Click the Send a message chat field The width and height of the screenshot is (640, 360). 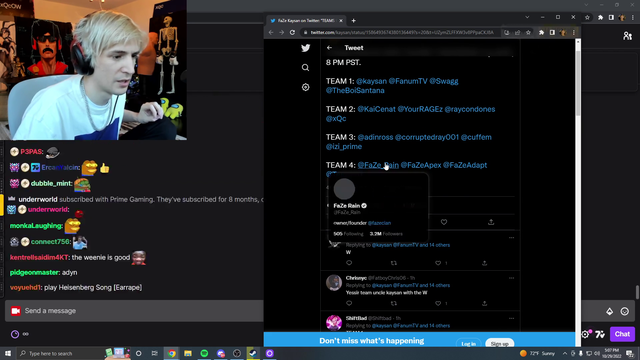pyautogui.click(x=135, y=311)
